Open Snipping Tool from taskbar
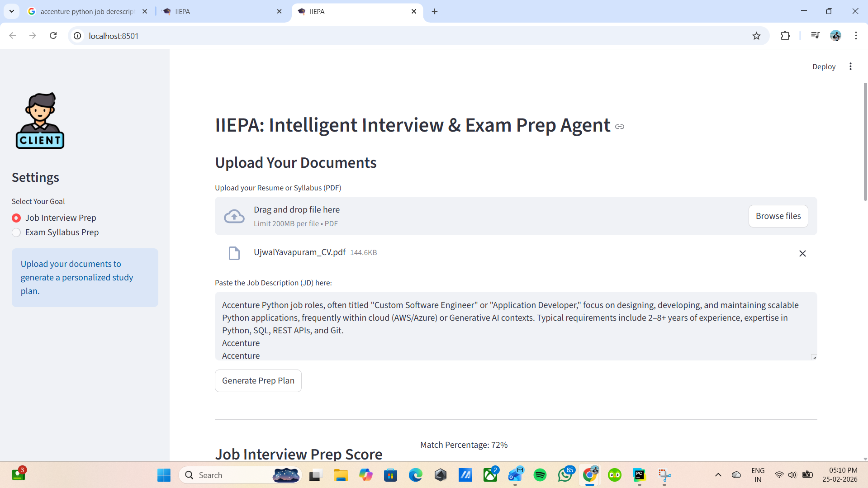 [x=664, y=475]
